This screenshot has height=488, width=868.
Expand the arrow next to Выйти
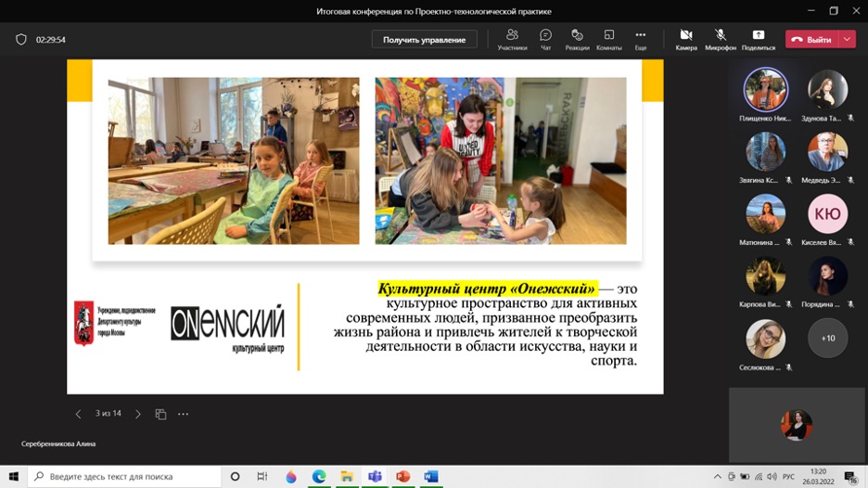[848, 39]
